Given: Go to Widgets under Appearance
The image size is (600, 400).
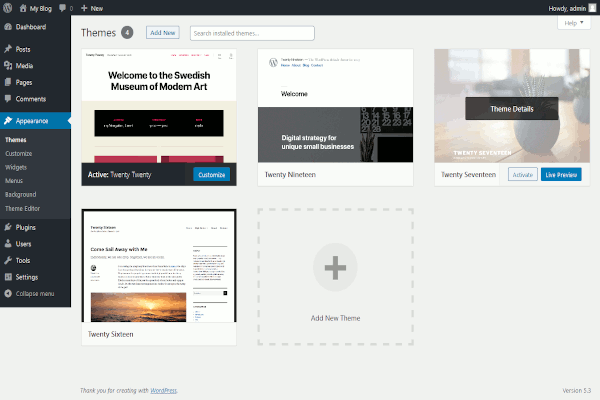Looking at the screenshot, I should [x=17, y=167].
